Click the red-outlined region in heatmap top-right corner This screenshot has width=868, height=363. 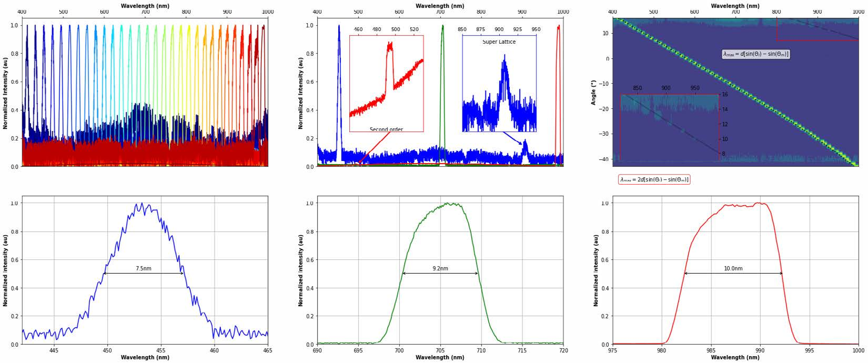click(x=817, y=29)
